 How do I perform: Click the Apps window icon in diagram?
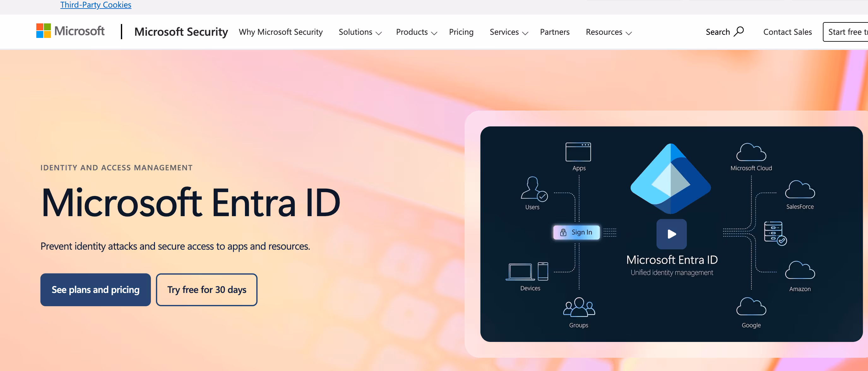point(578,152)
